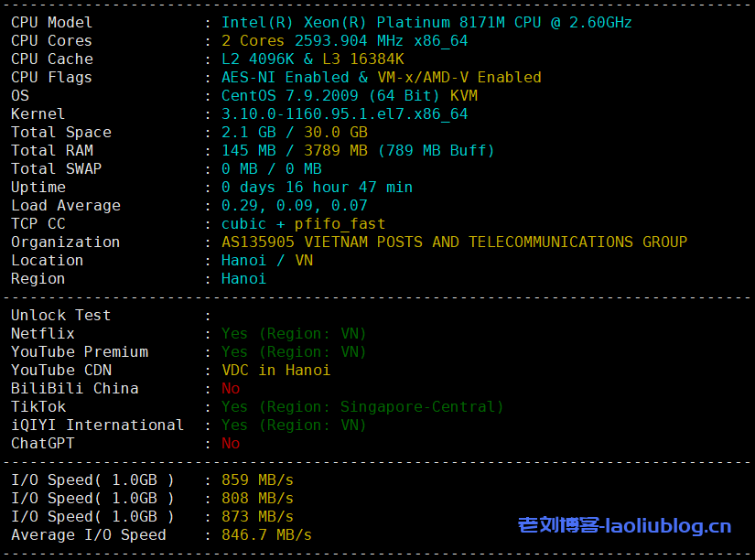
Task: Click the Load Average '0.29, 0.09, 0.07' value
Action: pos(294,205)
